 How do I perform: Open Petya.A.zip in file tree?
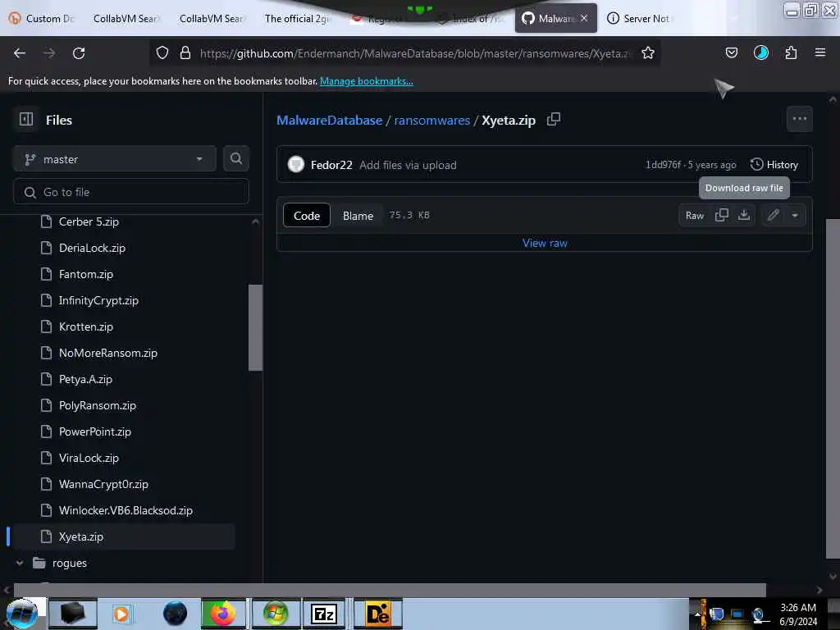[85, 379]
